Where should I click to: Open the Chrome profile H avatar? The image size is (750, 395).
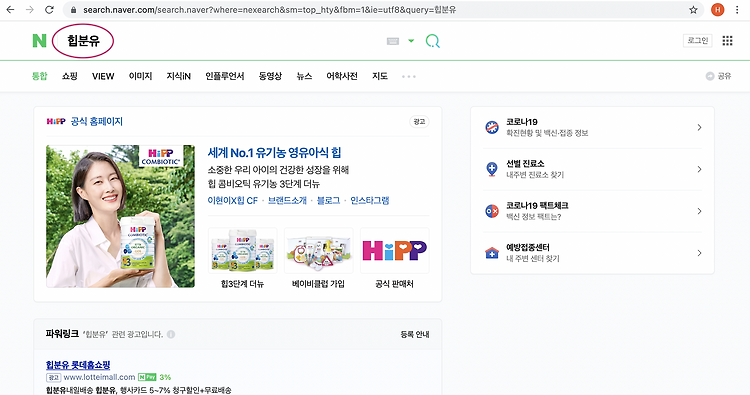click(x=717, y=10)
